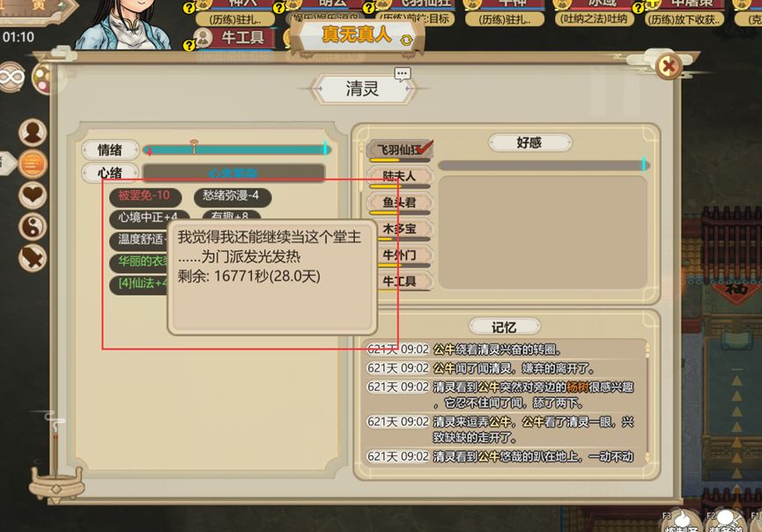The image size is (762, 532).
Task: Click the refresh icon beside 真无真人
Action: tap(406, 41)
